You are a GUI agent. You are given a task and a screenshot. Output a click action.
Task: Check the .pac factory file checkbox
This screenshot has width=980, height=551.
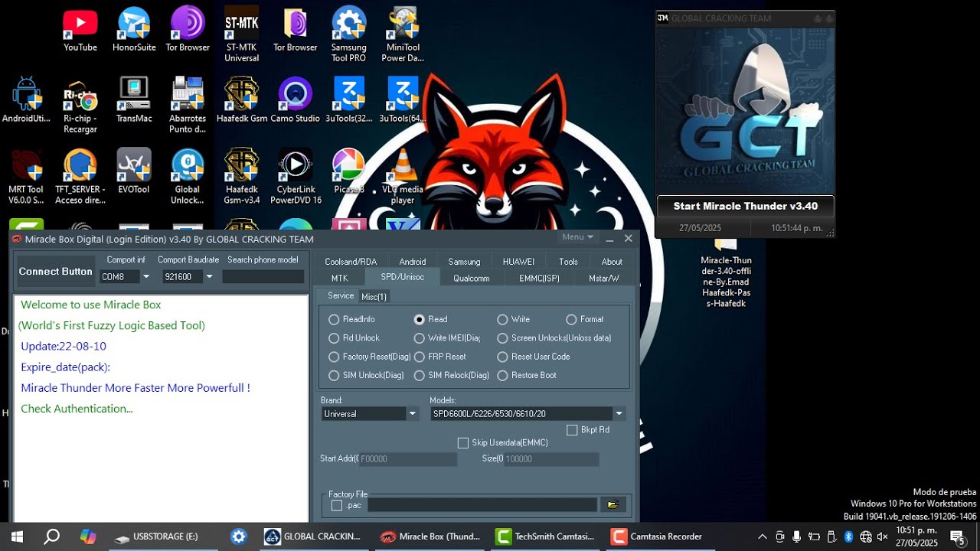coord(336,505)
